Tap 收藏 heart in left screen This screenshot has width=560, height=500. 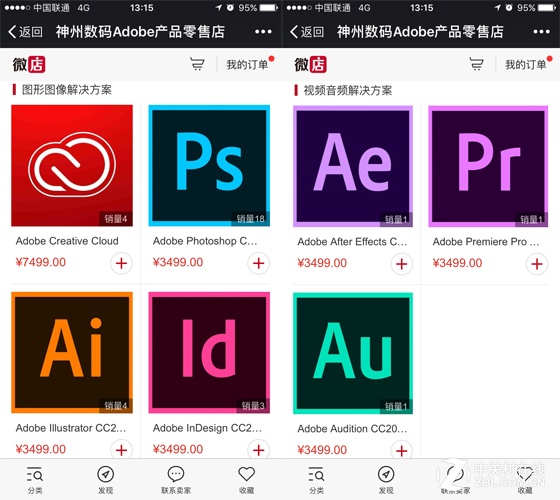[246, 480]
